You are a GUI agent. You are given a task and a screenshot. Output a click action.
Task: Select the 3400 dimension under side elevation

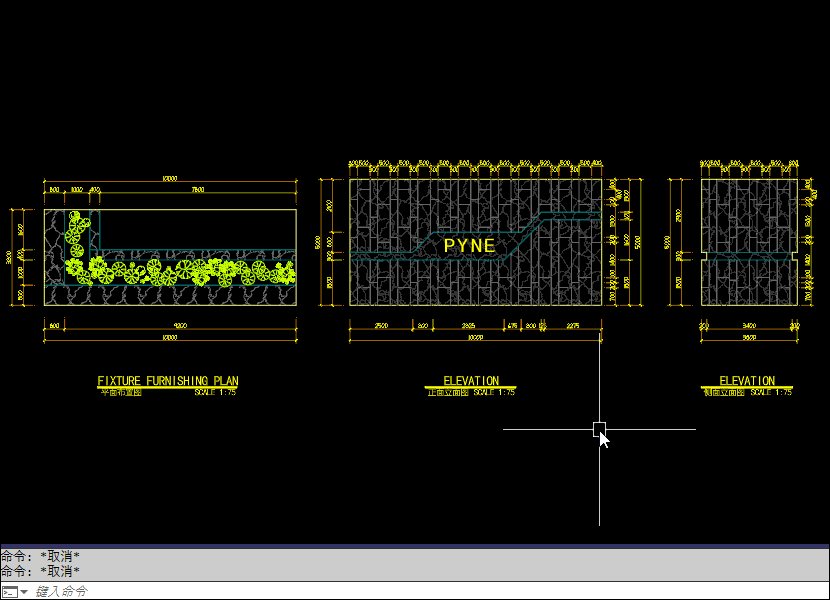tap(748, 326)
